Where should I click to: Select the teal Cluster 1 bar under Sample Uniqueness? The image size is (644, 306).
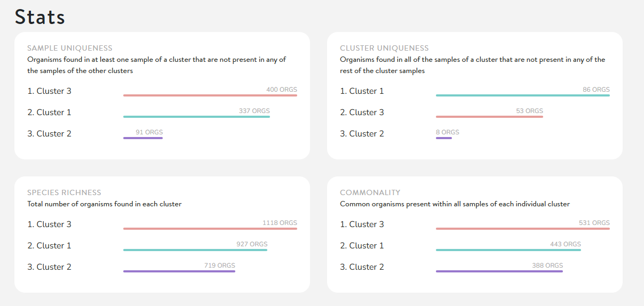pos(196,117)
